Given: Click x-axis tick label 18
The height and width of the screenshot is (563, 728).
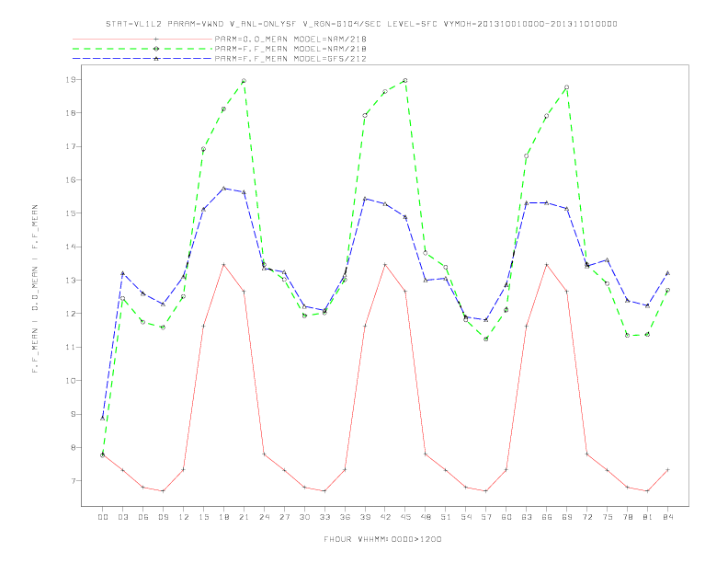Looking at the screenshot, I should tap(223, 517).
